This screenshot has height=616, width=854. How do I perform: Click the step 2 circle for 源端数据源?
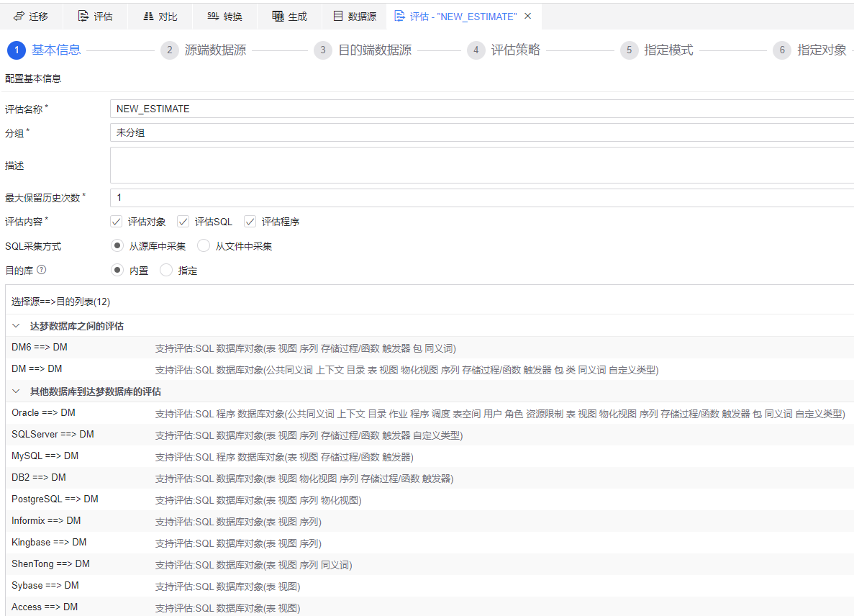(169, 50)
